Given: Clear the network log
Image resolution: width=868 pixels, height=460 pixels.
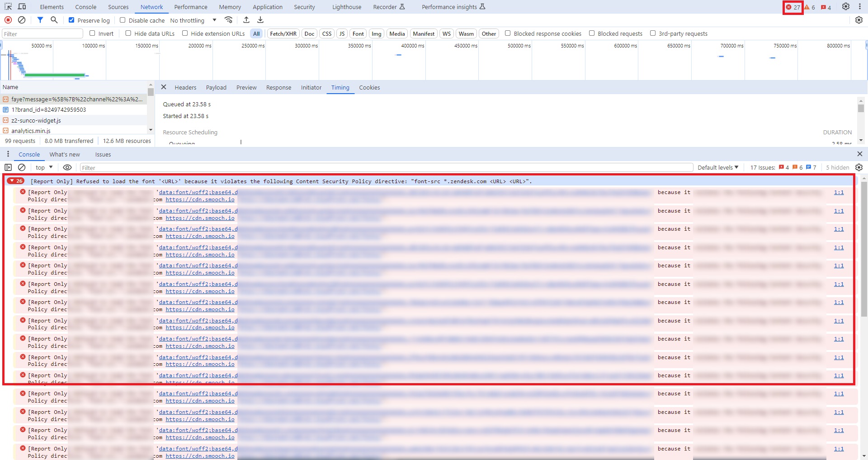Looking at the screenshot, I should click(x=22, y=20).
